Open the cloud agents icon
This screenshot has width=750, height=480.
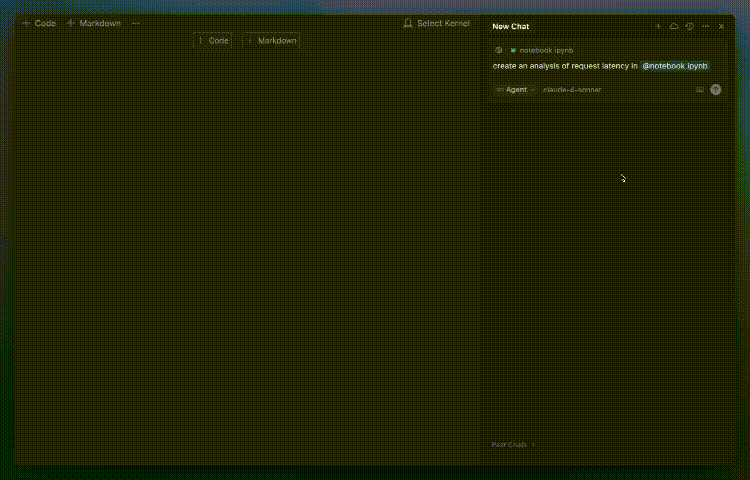pyautogui.click(x=674, y=26)
